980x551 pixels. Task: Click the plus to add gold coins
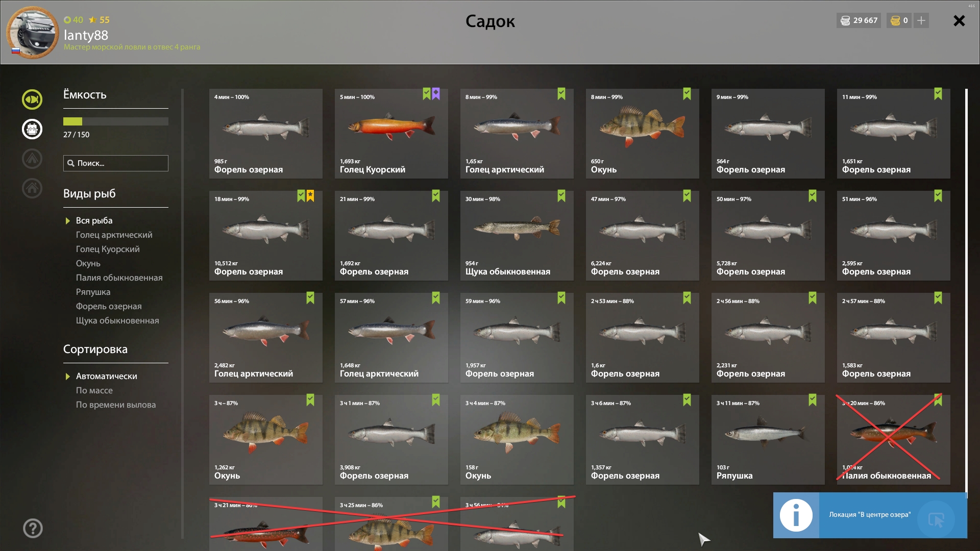point(921,20)
